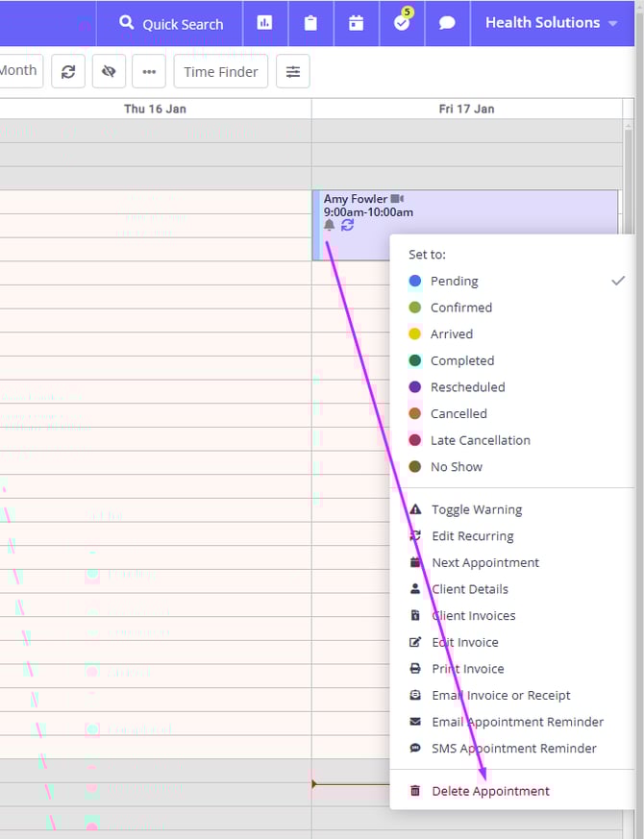
Task: Click the Time Finder button
Action: pyautogui.click(x=220, y=71)
